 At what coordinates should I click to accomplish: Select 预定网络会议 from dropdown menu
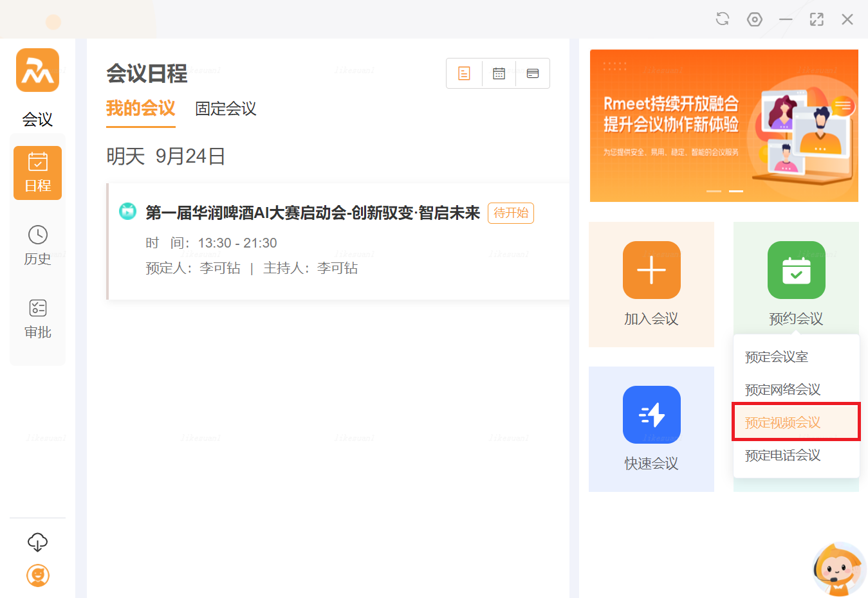782,390
